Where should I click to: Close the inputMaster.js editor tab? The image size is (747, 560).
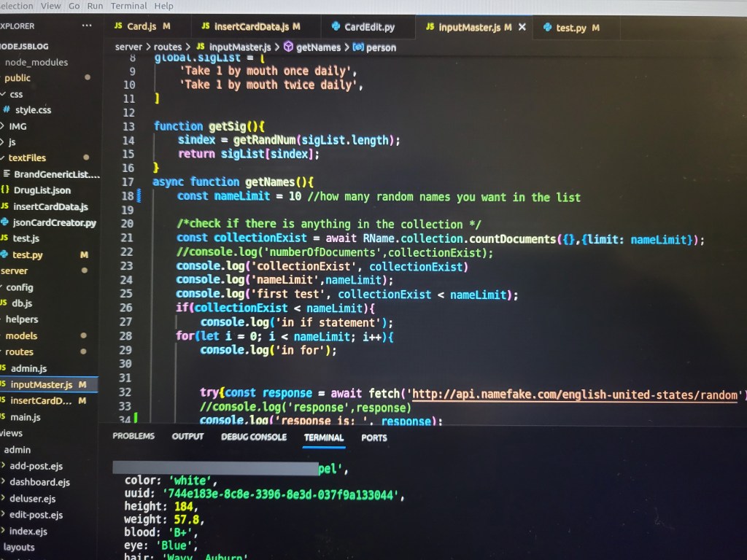point(522,27)
